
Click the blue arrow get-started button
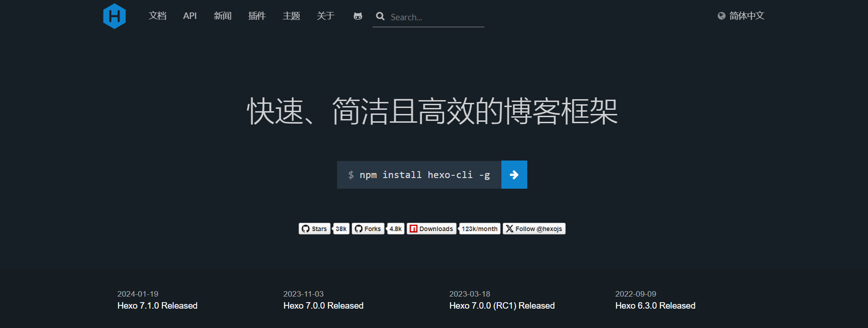tap(514, 174)
